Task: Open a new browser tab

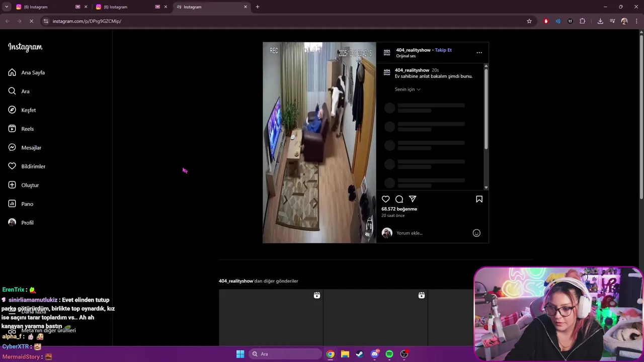Action: (258, 7)
